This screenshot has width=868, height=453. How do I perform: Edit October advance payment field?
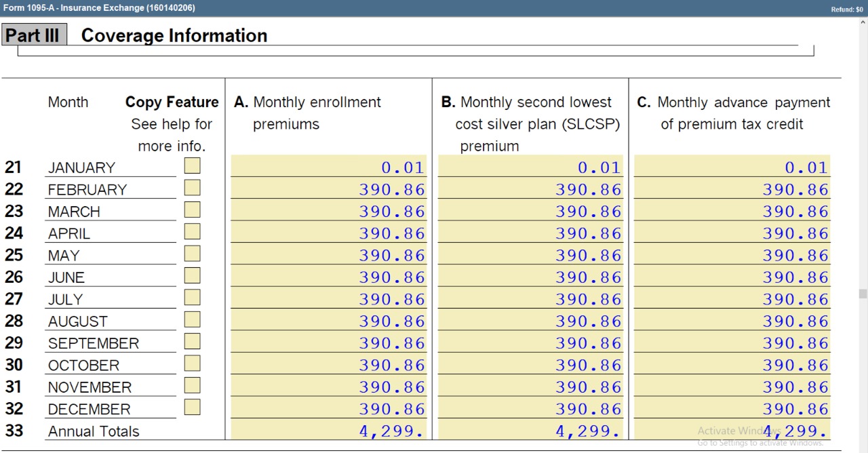point(732,365)
